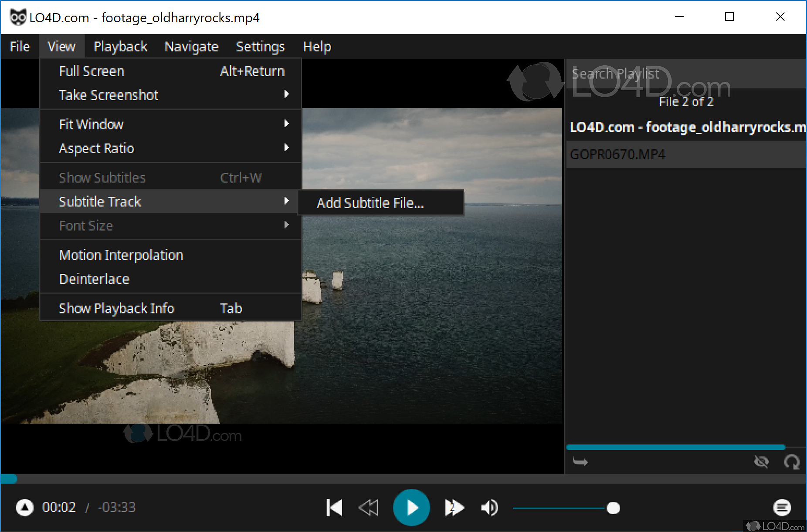807x532 pixels.
Task: Hide the playlist using the eye-slash icon
Action: (x=762, y=462)
